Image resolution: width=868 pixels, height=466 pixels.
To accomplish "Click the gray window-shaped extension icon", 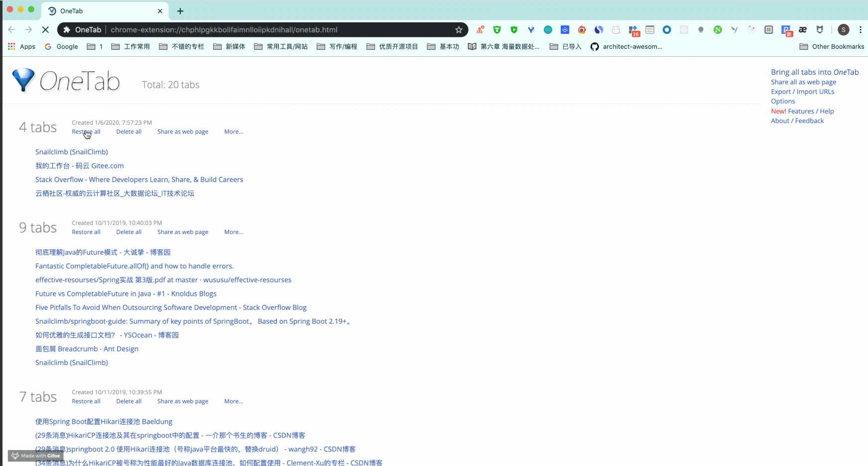I will pyautogui.click(x=650, y=30).
